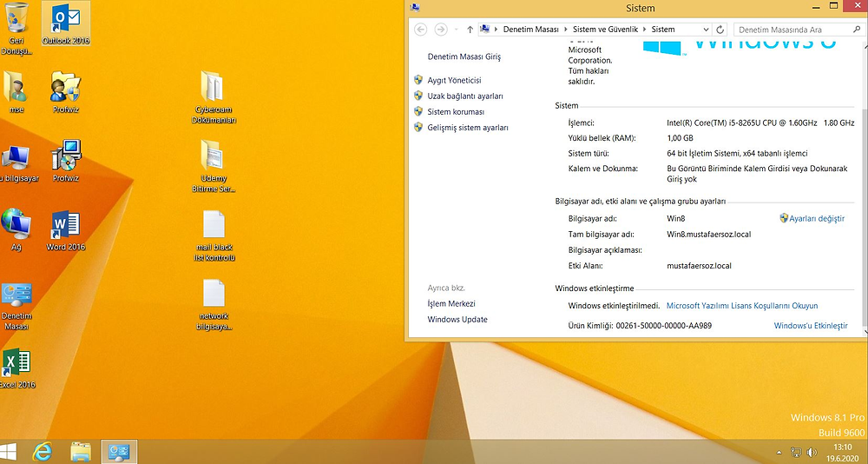Expand arrow after Sistem ve Güvenlik breadcrumb

(645, 30)
